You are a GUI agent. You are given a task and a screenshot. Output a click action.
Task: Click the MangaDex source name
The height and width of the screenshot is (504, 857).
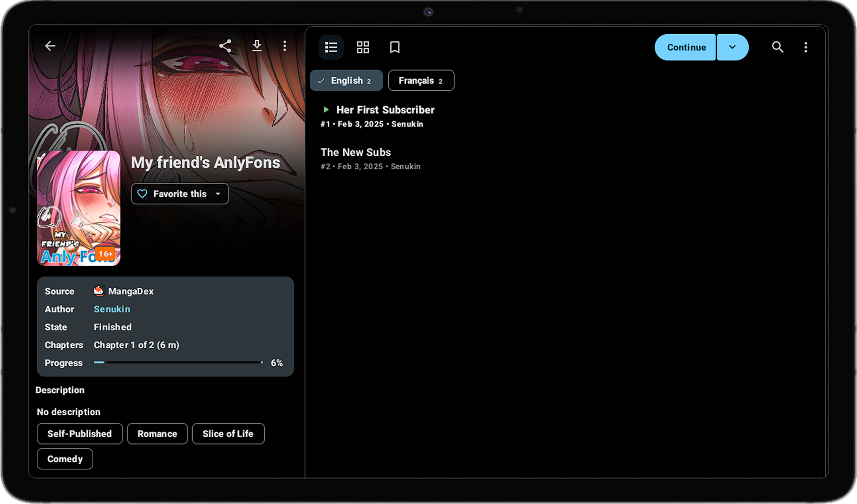(131, 291)
